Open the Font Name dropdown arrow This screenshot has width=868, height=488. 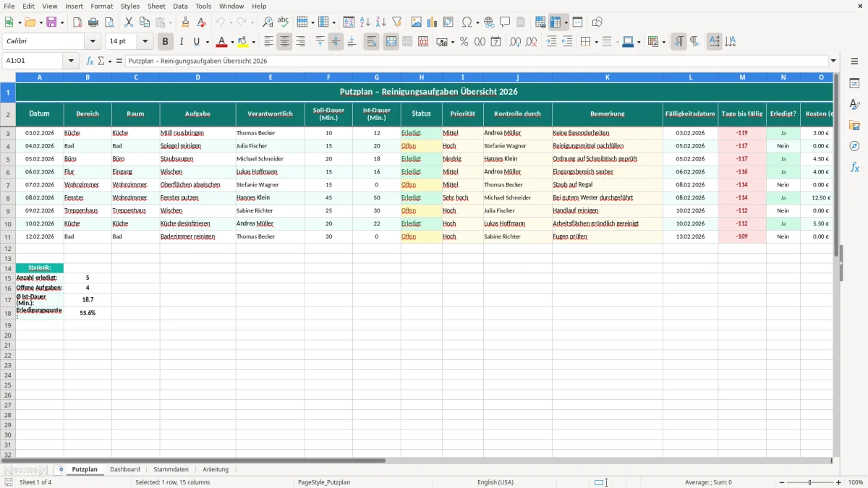(93, 42)
